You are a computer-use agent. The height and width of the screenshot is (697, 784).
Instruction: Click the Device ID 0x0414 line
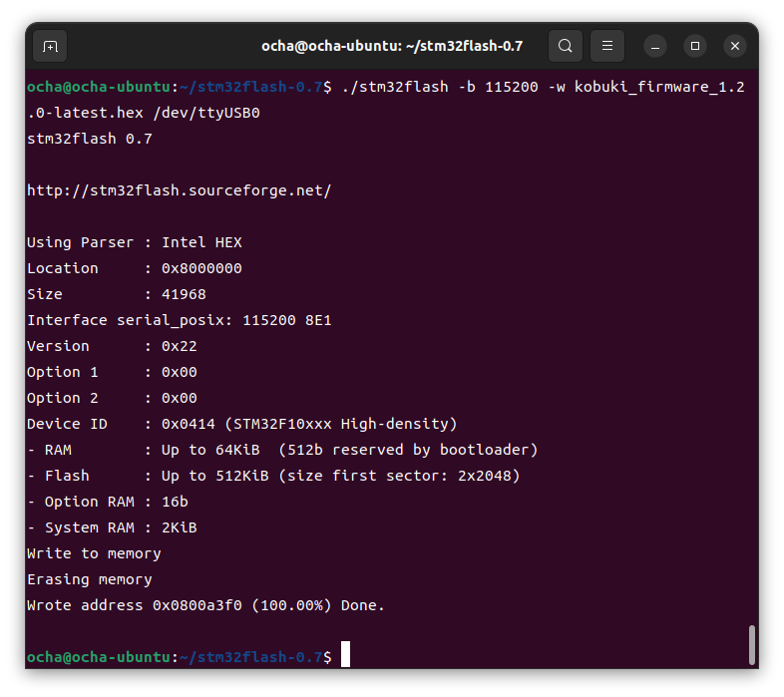(x=241, y=424)
